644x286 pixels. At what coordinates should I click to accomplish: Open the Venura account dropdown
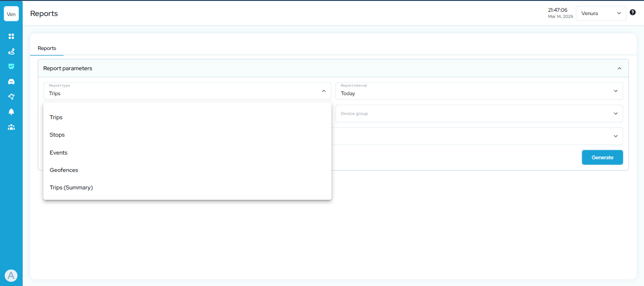click(601, 13)
